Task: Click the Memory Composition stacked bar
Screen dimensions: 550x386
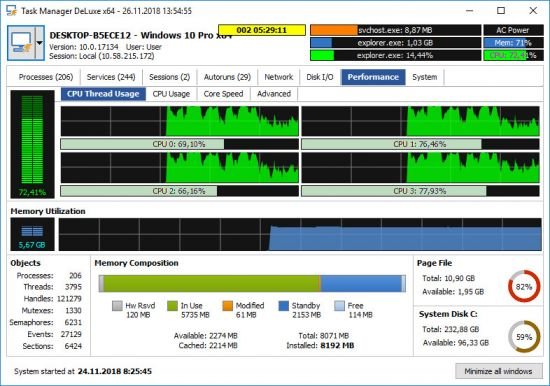Action: pyautogui.click(x=252, y=284)
